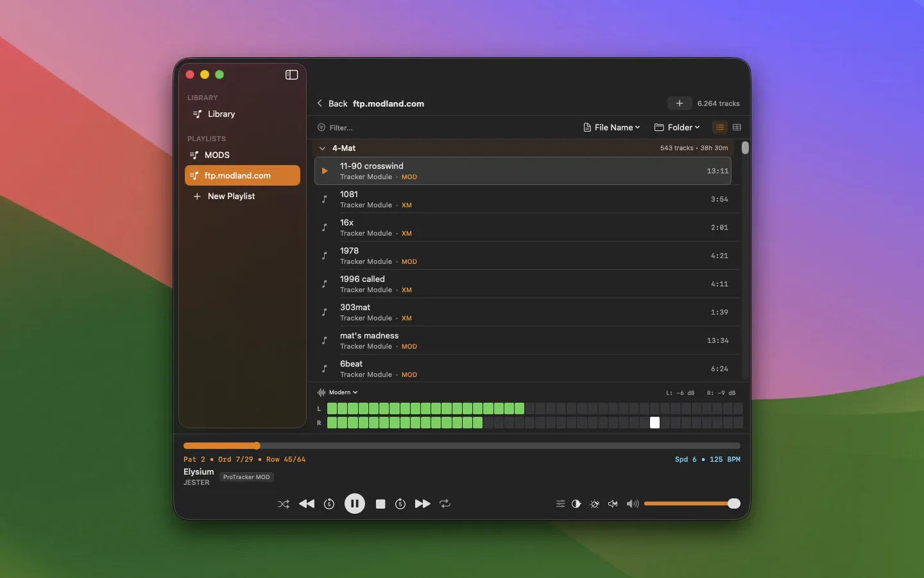
Task: Switch to list view
Action: (x=721, y=128)
